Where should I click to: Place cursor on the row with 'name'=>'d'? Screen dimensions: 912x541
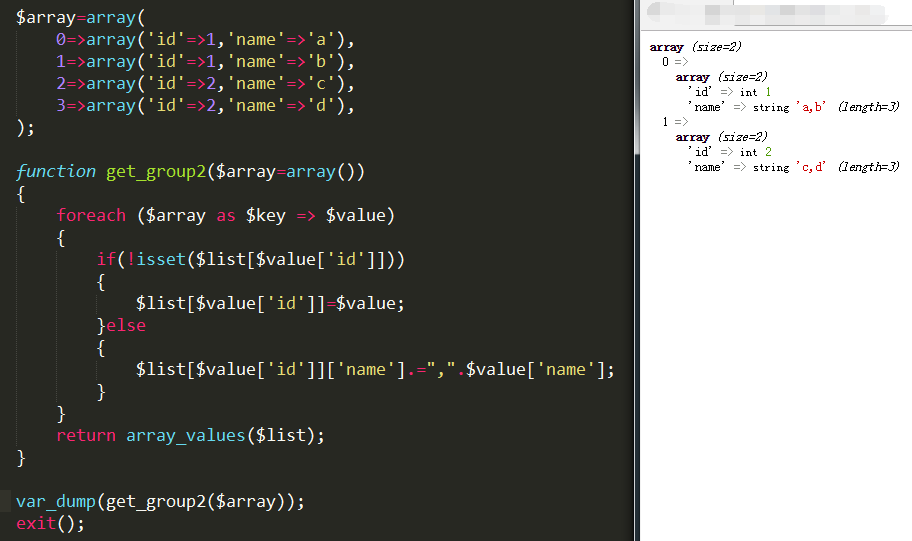tap(205, 106)
